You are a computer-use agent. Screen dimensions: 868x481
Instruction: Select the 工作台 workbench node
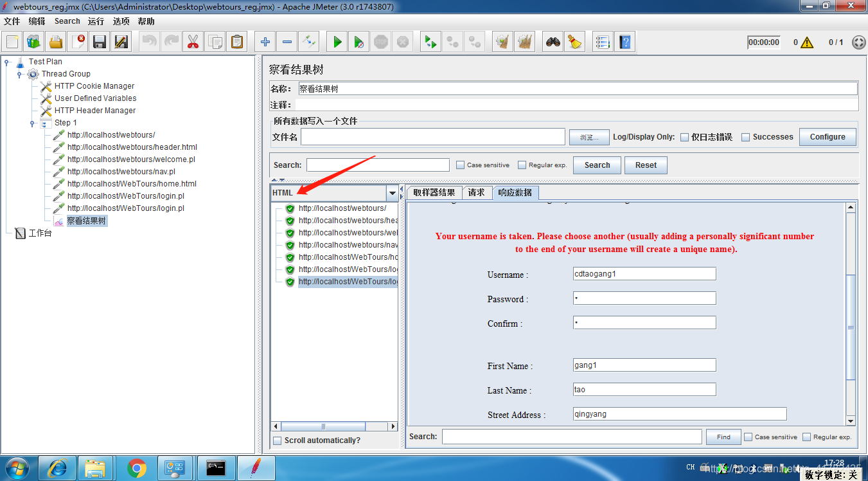(x=40, y=233)
